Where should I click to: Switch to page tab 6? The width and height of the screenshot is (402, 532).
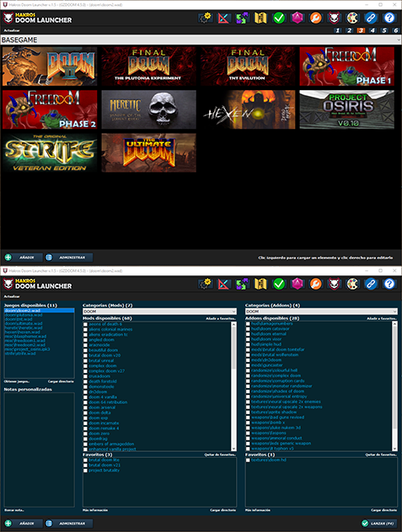(395, 30)
